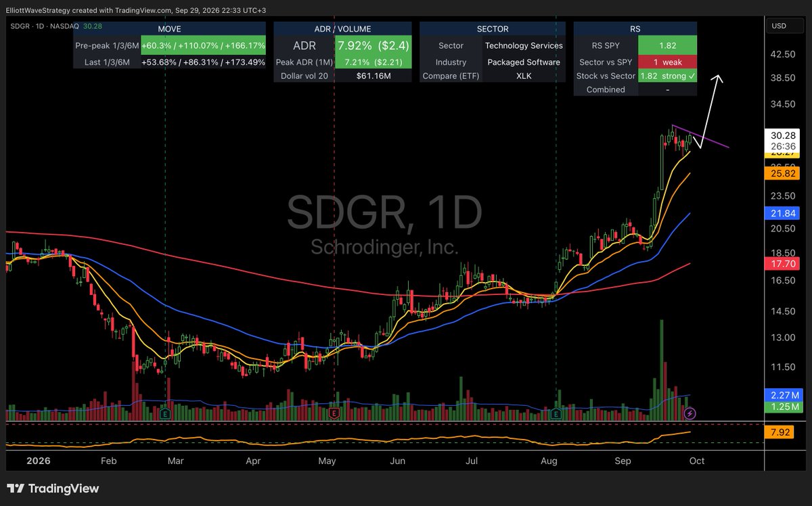Click the May label on time axis
Image resolution: width=812 pixels, height=506 pixels.
[x=327, y=461]
